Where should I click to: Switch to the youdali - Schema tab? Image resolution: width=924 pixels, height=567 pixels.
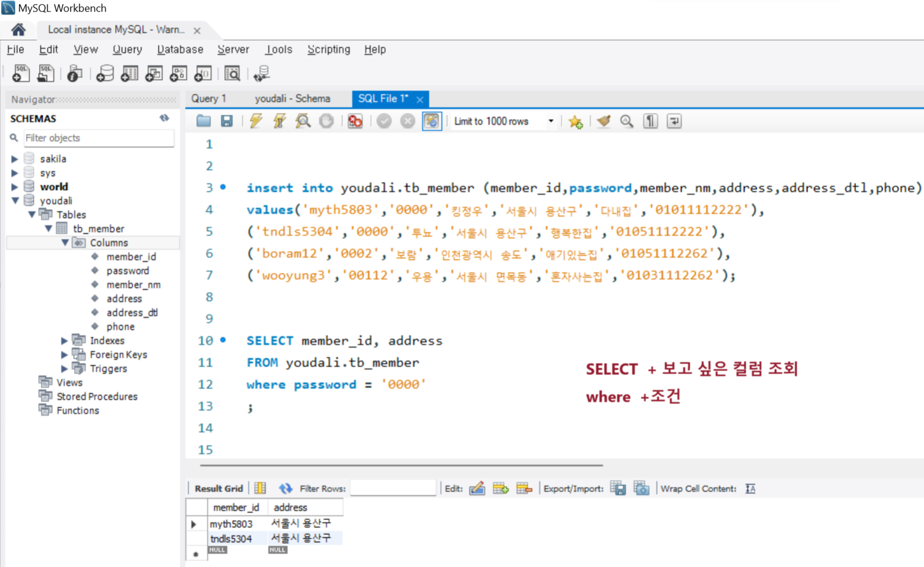coord(292,98)
